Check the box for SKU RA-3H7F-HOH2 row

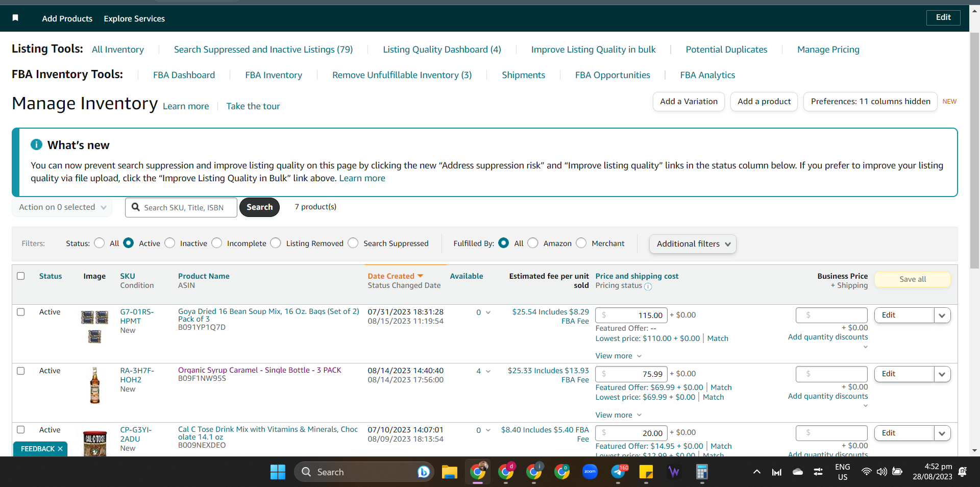pos(21,371)
